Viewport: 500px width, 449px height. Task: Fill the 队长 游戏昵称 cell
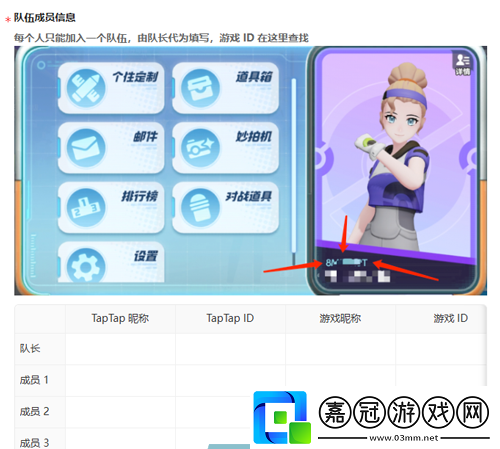tap(340, 349)
